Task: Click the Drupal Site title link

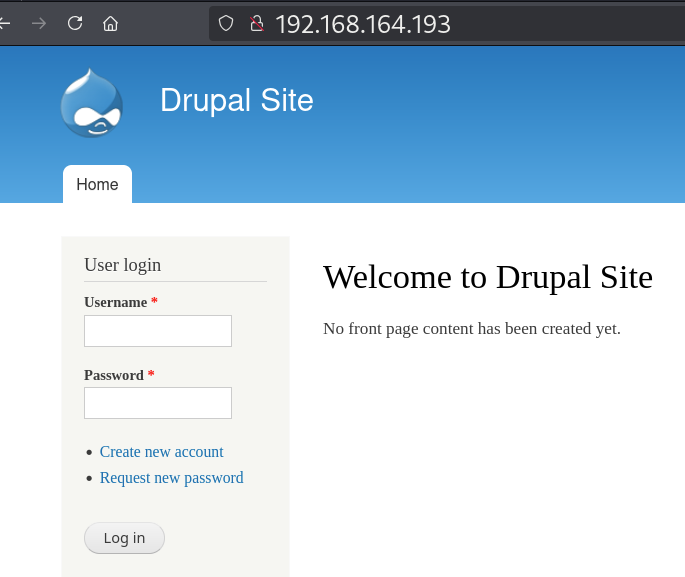Action: [x=236, y=100]
